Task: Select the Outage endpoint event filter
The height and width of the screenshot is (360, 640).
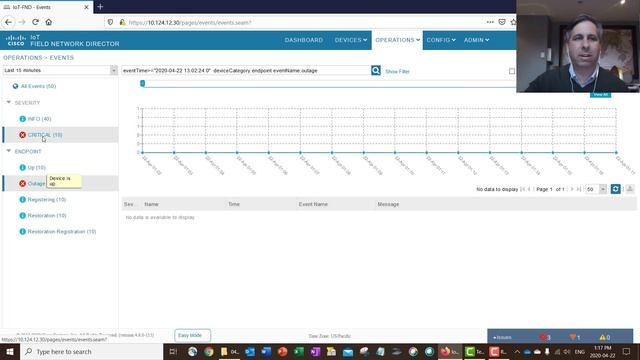Action: click(36, 184)
